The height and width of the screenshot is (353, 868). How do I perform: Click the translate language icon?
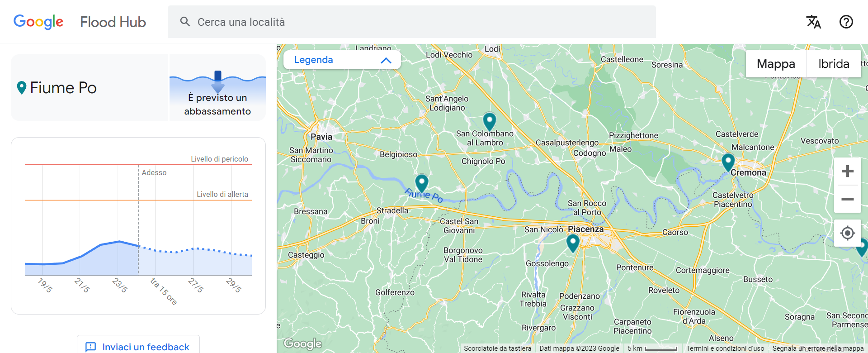pos(813,22)
